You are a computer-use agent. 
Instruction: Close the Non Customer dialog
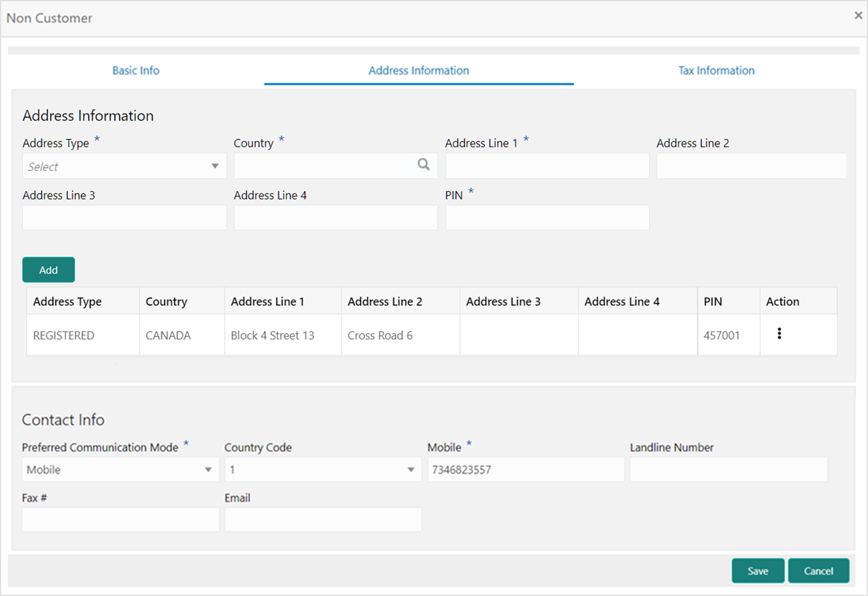click(x=858, y=16)
